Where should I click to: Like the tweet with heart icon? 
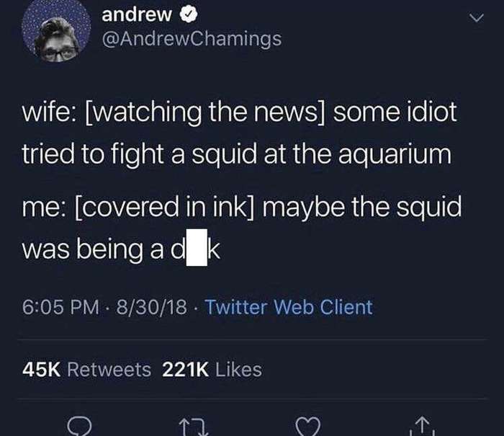[308, 427]
